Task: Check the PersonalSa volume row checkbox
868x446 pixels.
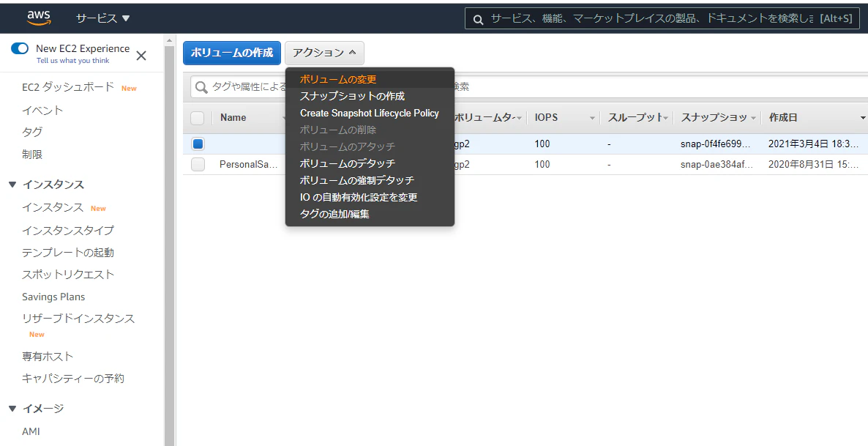Action: 198,165
